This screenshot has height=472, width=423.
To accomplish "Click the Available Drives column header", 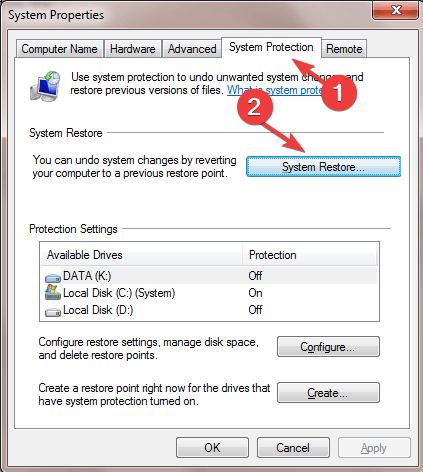I will click(x=141, y=255).
